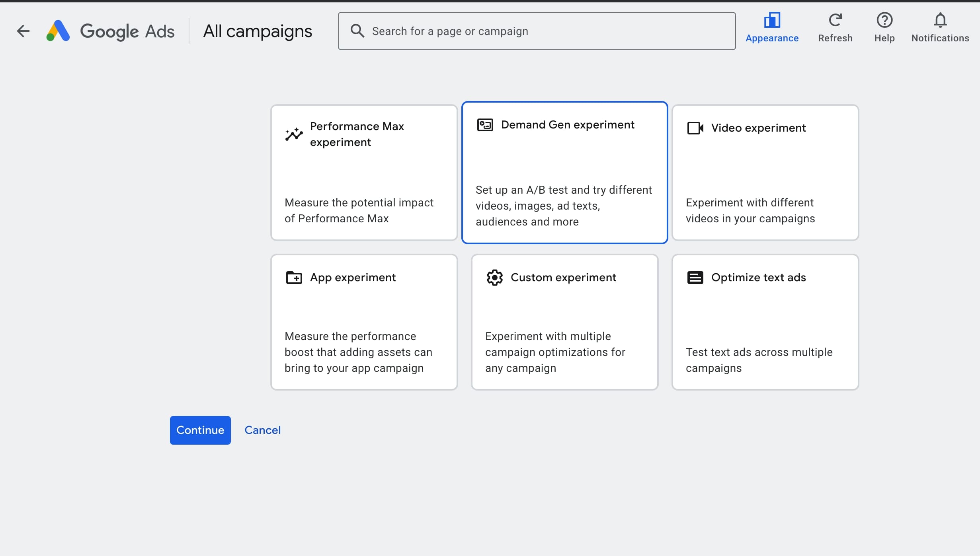980x556 pixels.
Task: Click the App experiment folder icon
Action: tap(295, 277)
